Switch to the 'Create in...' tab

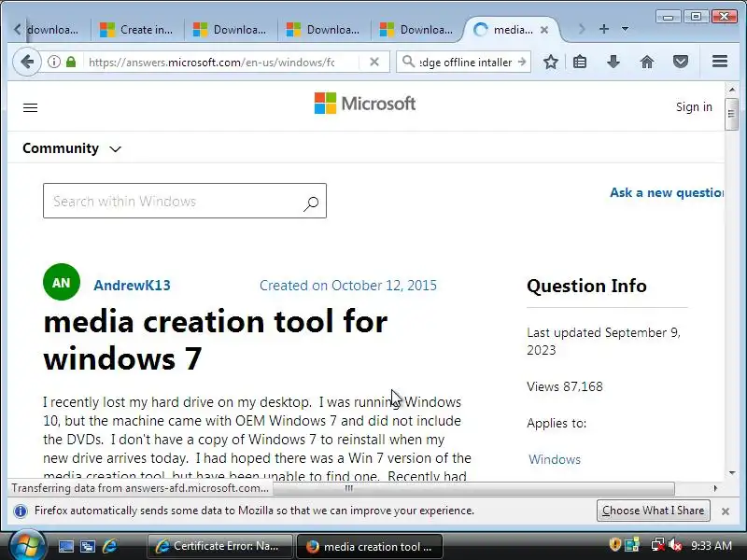(136, 30)
